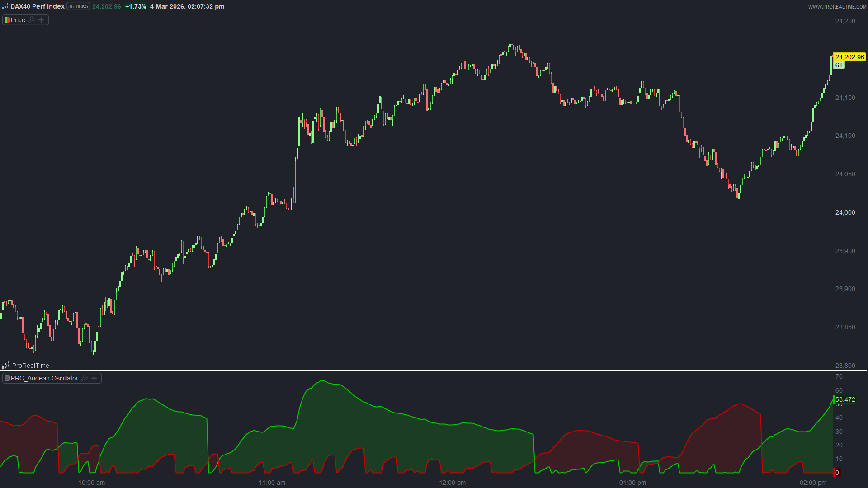868x488 pixels.
Task: Click the 53.472 oscillator value label
Action: click(x=845, y=399)
